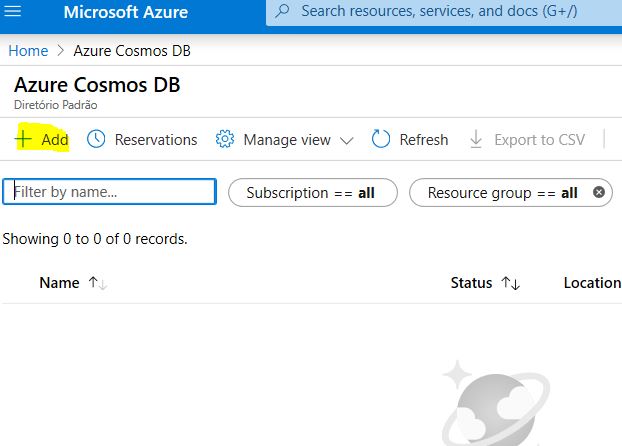Open Reservations from the toolbar

click(156, 140)
